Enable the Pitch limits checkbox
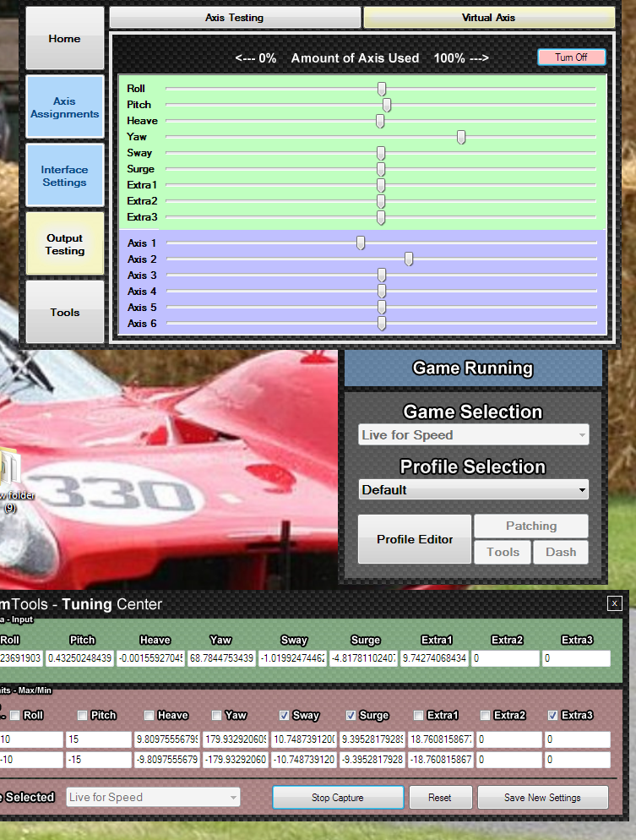Viewport: 636px width, 840px height. [x=82, y=715]
